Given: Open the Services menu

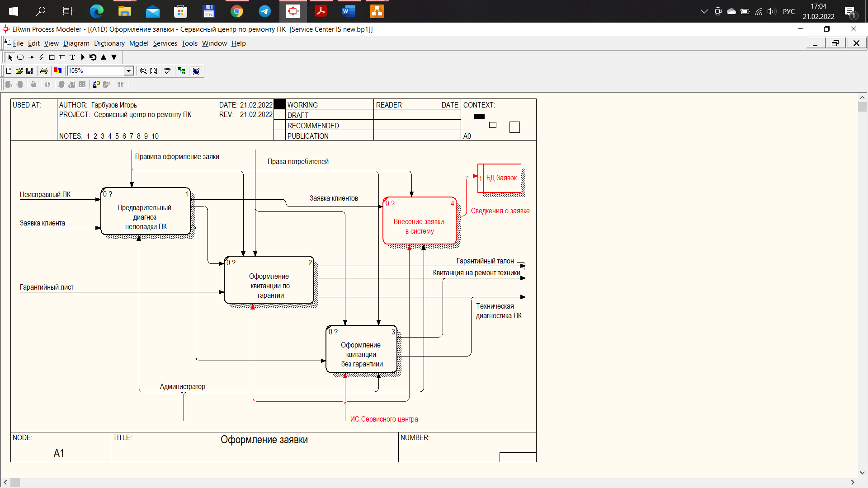Looking at the screenshot, I should point(165,43).
